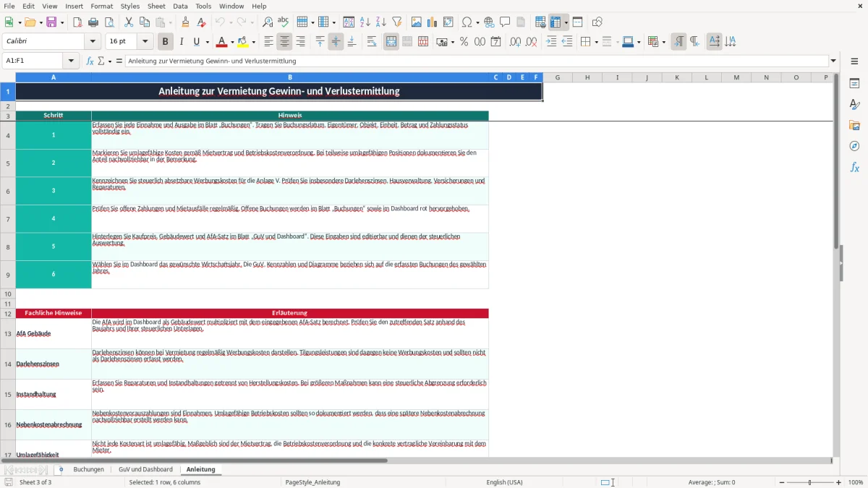
Task: Open the sidebar Styles icon
Action: pos(854,104)
